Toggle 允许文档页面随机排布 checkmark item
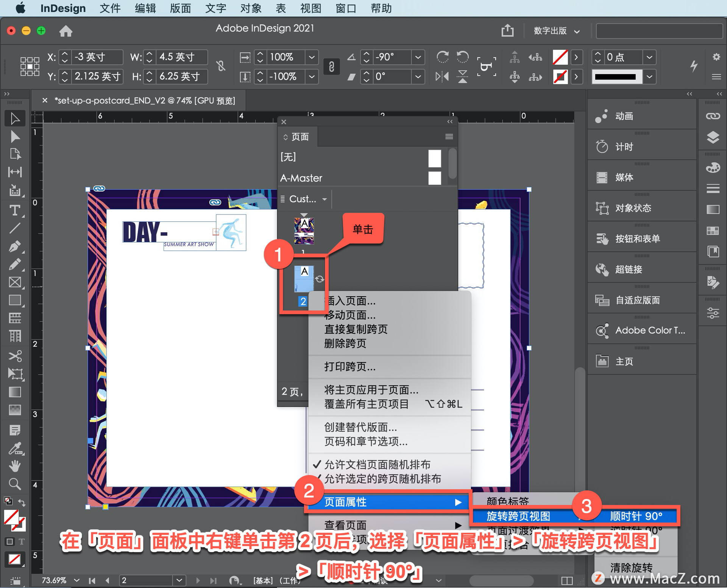Screen dimensions: 727x588 coord(377,464)
